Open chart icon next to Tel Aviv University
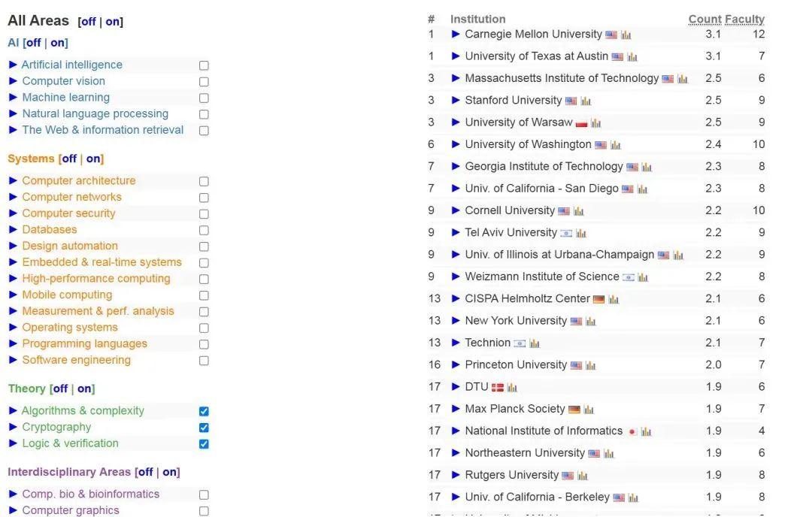 coord(581,234)
